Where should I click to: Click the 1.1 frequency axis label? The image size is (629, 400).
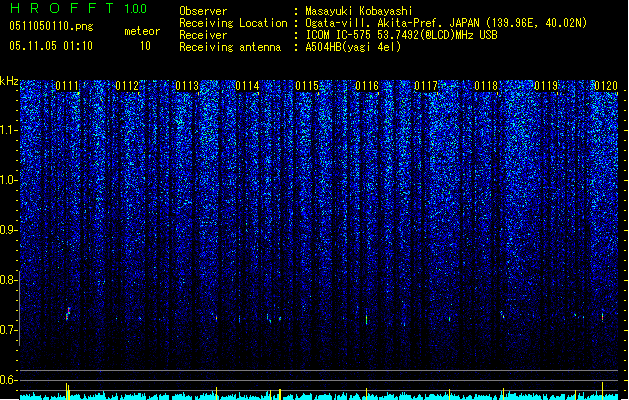pyautogui.click(x=9, y=130)
